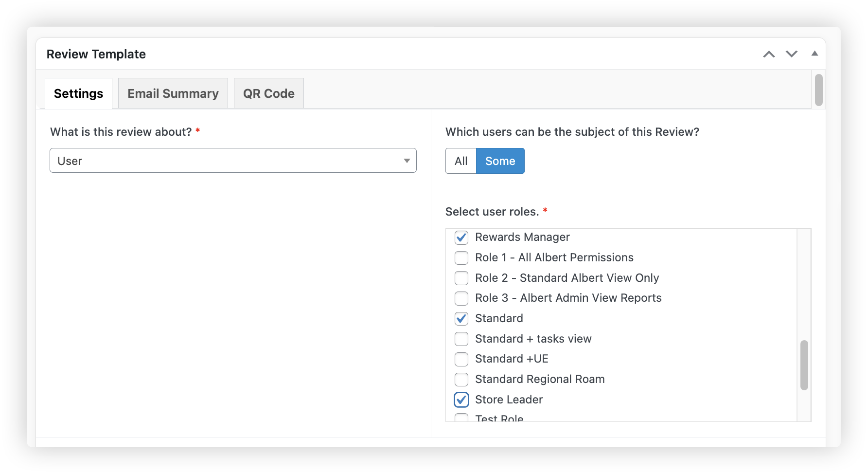
Task: Collapse the Review Template panel
Action: (815, 54)
